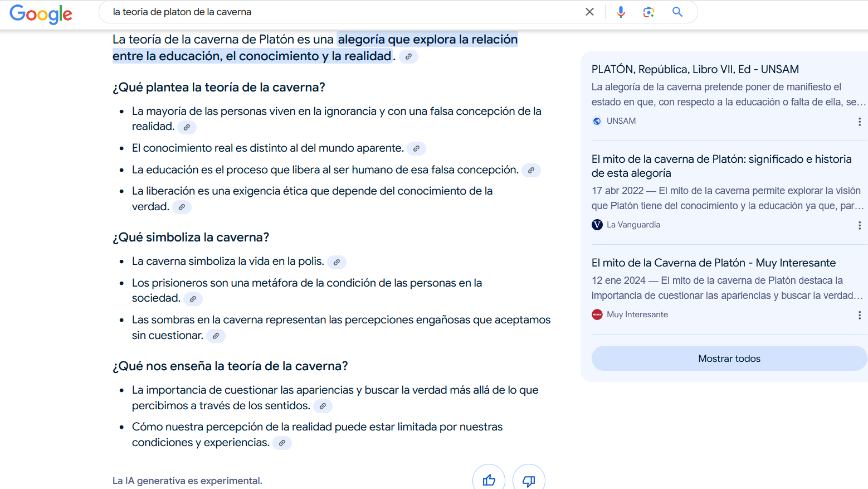Viewport: 868px width, 489px height.
Task: Click highlighted text 'alegoría que explora la relación'
Action: click(x=428, y=39)
